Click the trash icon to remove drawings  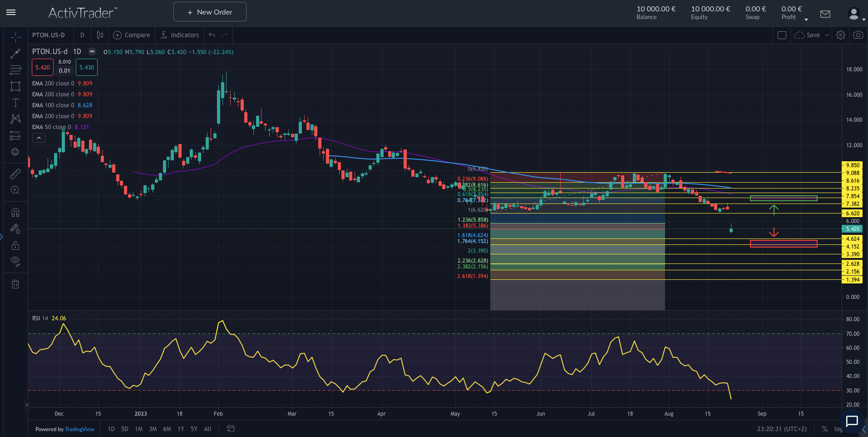[15, 284]
